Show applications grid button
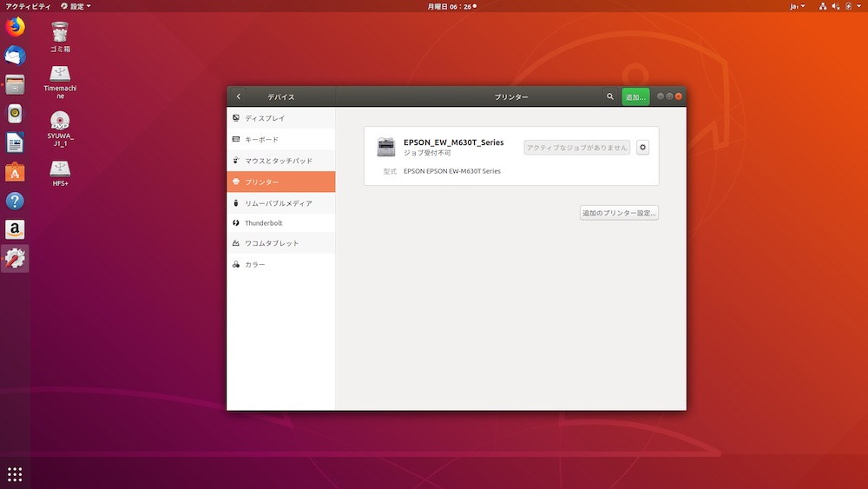This screenshot has width=868, height=489. pyautogui.click(x=15, y=474)
